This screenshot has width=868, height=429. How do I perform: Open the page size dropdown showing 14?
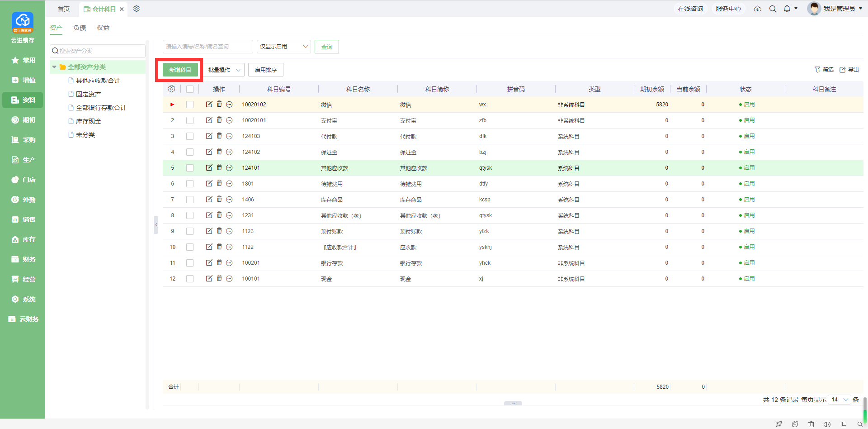(x=840, y=400)
